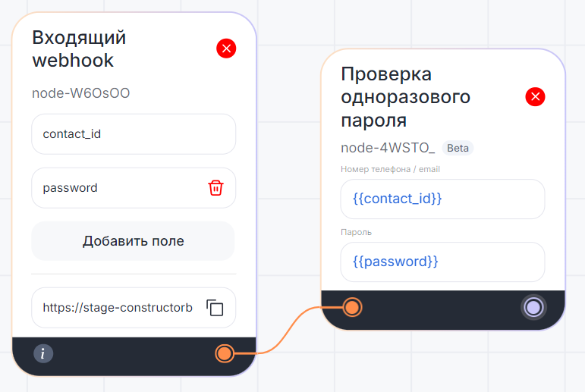Select the node-W6OsOO identifier label
This screenshot has width=585, height=392.
click(81, 93)
